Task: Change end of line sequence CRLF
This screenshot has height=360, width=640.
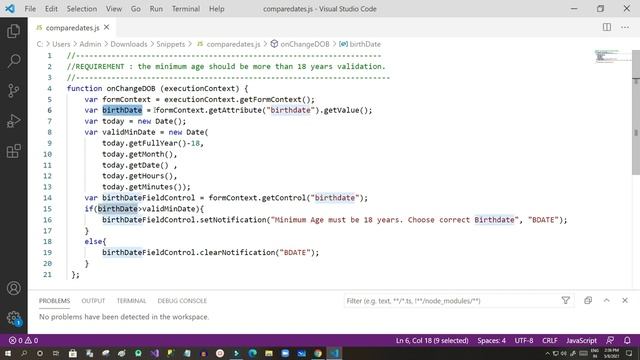Action: 550,340
